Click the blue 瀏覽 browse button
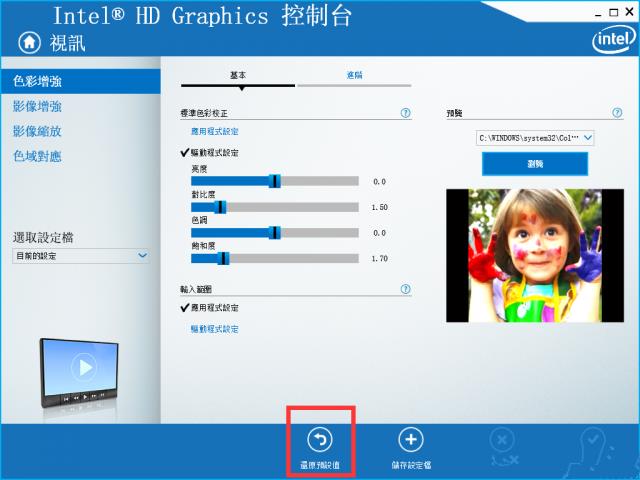Viewport: 640px width, 480px height. tap(535, 164)
